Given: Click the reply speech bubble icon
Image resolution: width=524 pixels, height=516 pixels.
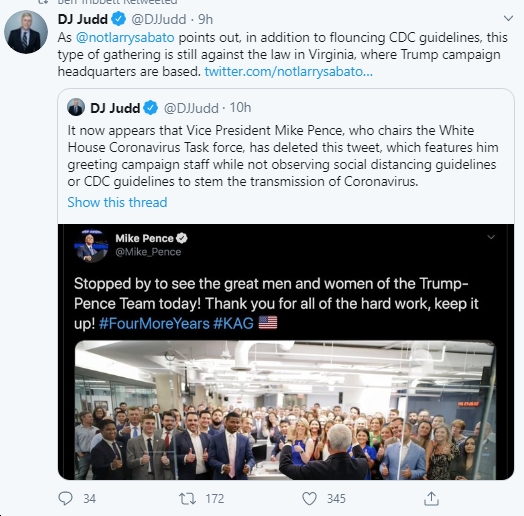Looking at the screenshot, I should click(x=66, y=499).
